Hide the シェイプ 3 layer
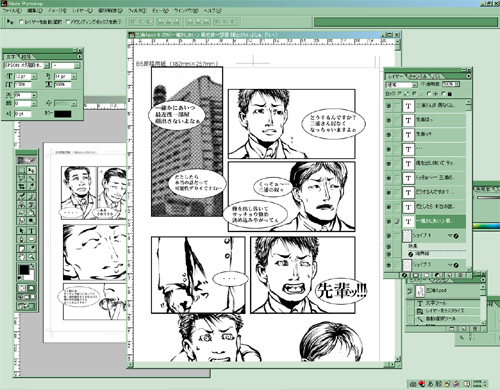The image size is (500, 390). [389, 265]
